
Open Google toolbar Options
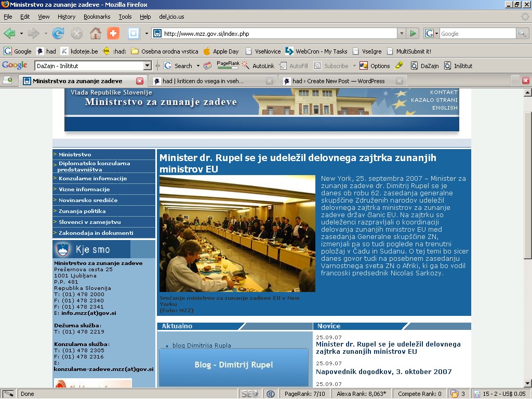pos(375,66)
